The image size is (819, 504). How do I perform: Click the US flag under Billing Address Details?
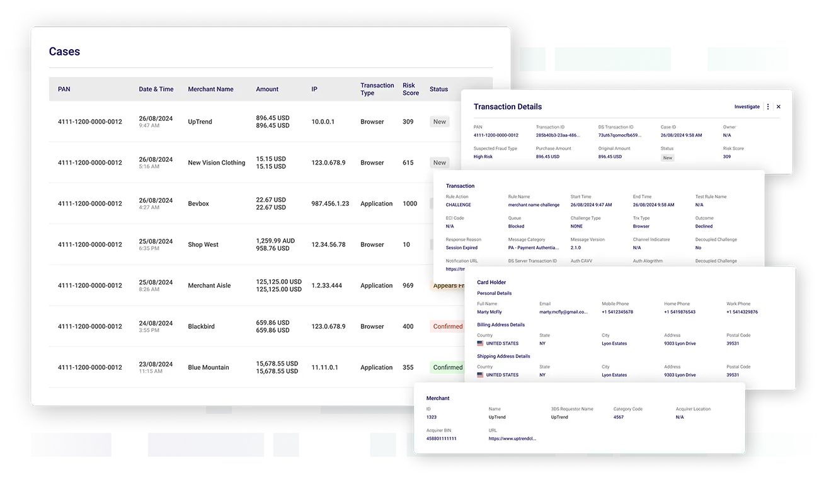(480, 343)
